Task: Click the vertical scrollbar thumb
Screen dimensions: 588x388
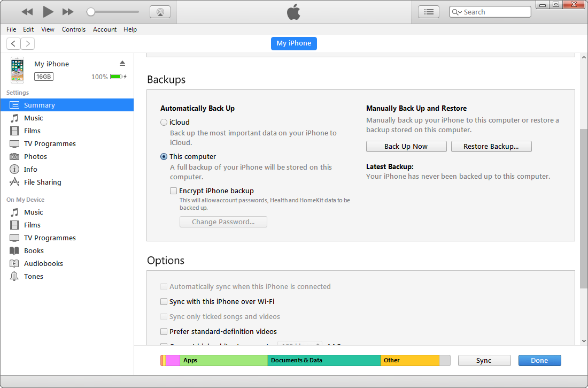Action: pyautogui.click(x=584, y=209)
